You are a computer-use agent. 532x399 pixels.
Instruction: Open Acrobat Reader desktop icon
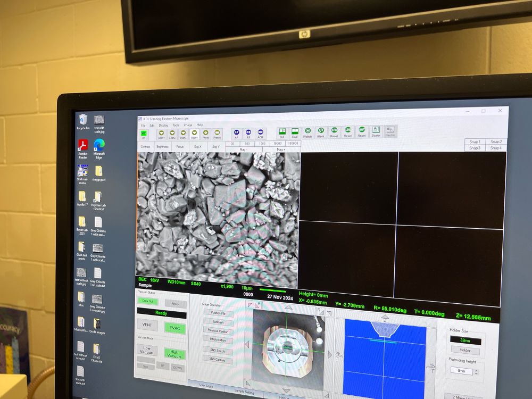(83, 149)
